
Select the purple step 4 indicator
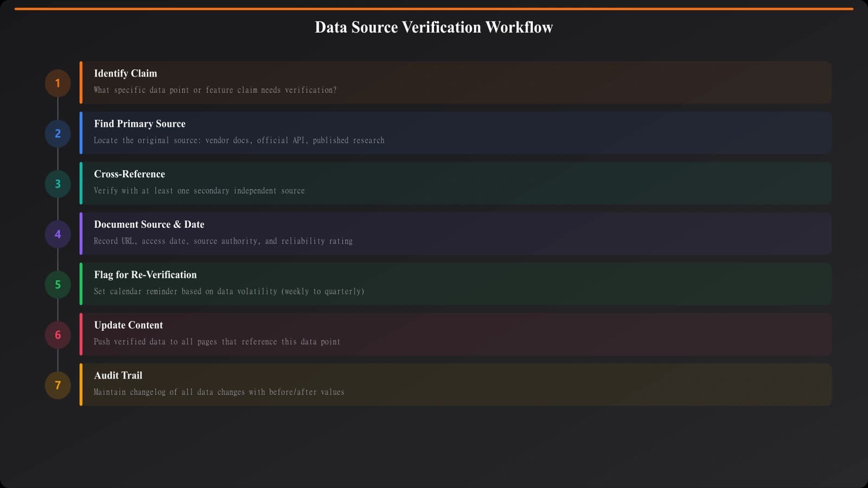(57, 234)
